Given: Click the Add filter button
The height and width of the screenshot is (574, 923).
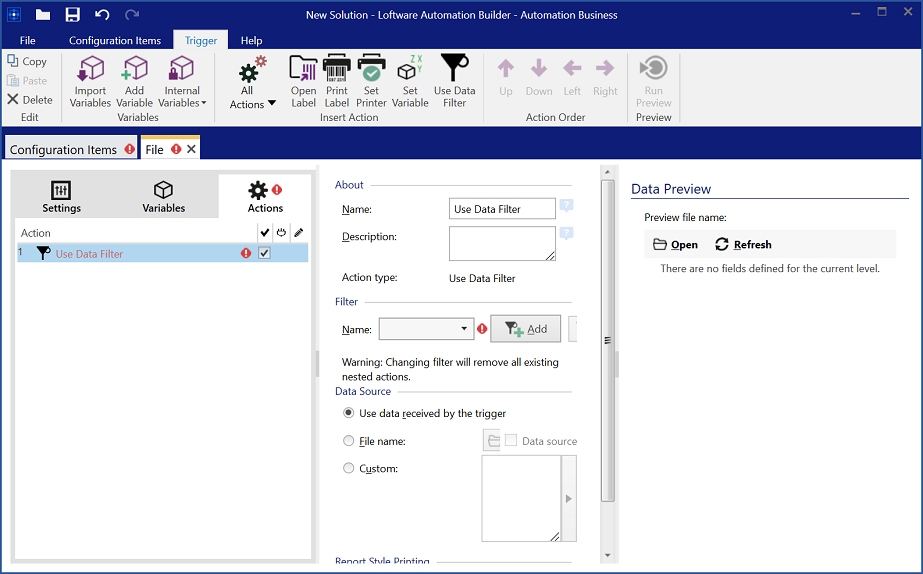Looking at the screenshot, I should click(x=525, y=329).
